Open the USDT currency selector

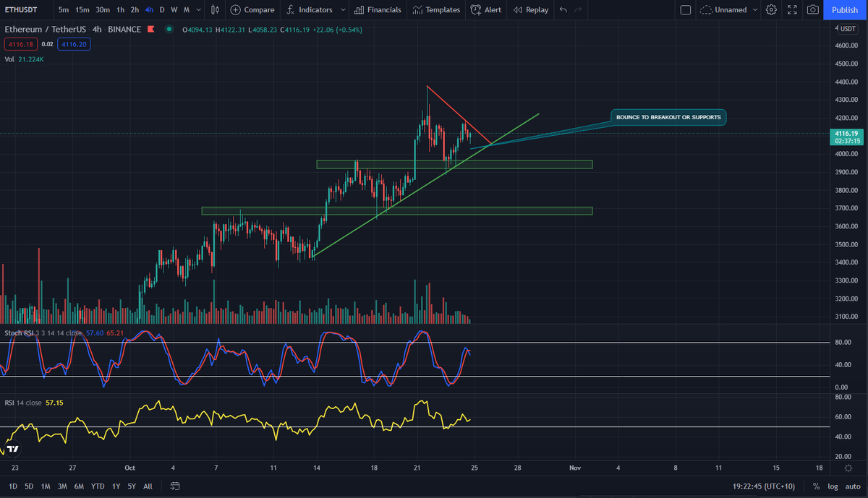(x=847, y=28)
